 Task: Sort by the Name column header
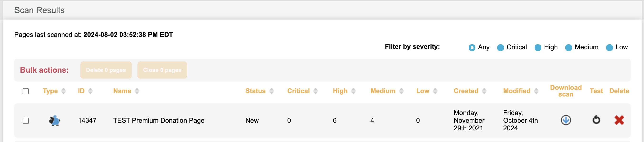coord(122,91)
